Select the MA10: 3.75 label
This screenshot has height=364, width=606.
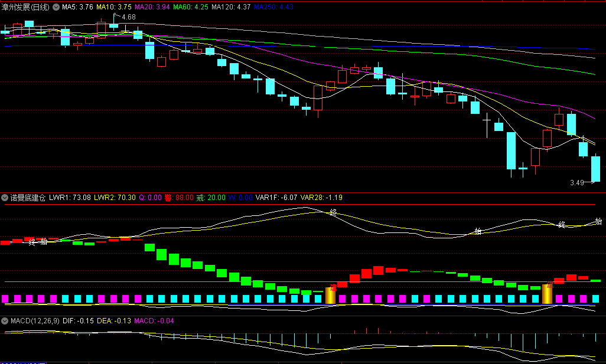pyautogui.click(x=113, y=7)
